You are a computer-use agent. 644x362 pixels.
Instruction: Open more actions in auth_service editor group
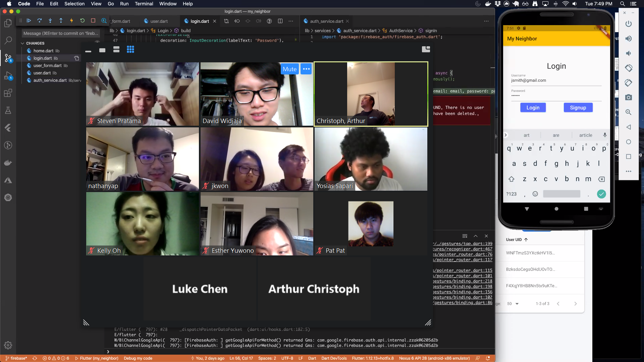[486, 21]
